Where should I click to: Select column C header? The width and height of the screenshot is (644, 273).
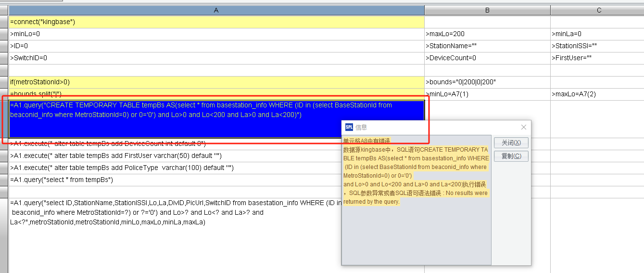click(598, 10)
